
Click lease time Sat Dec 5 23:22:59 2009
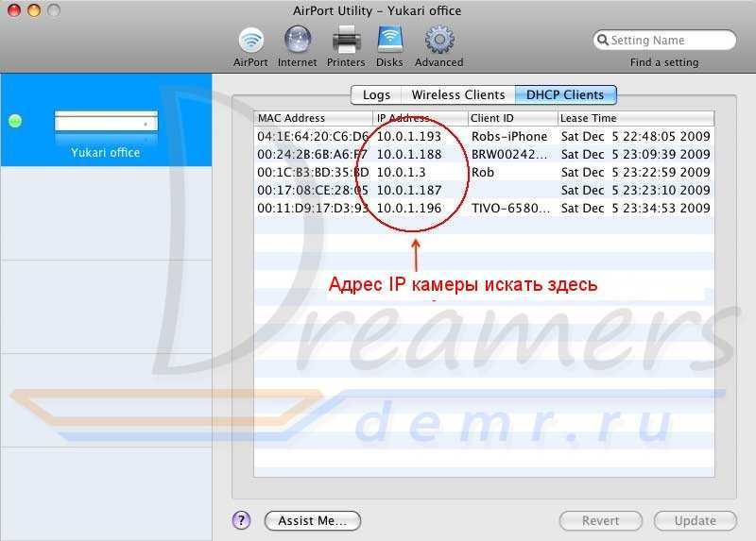point(635,172)
